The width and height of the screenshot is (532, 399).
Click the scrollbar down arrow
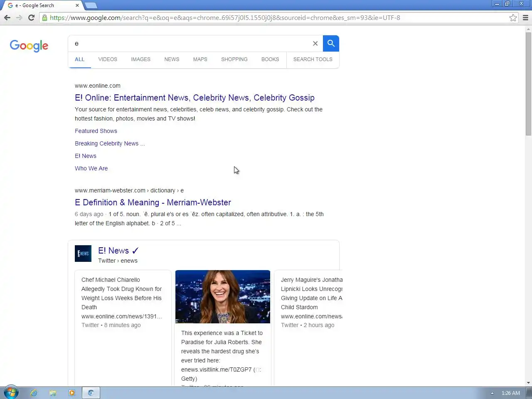tap(528, 383)
